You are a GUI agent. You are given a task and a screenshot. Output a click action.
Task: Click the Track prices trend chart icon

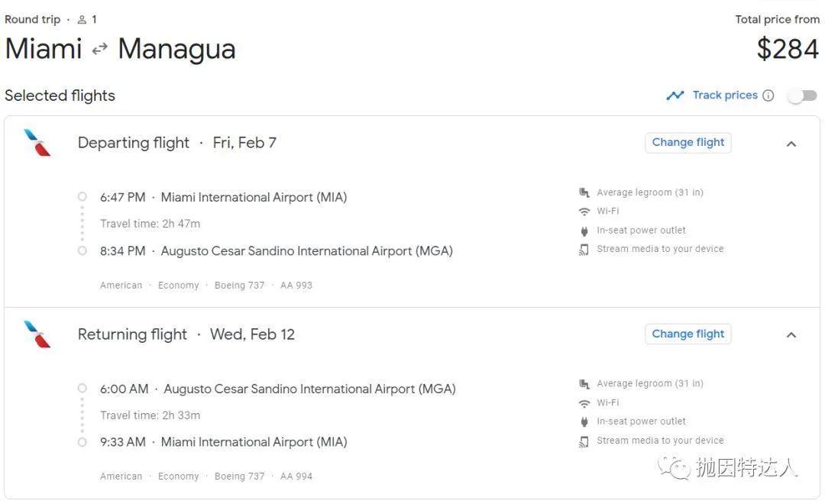pyautogui.click(x=675, y=95)
